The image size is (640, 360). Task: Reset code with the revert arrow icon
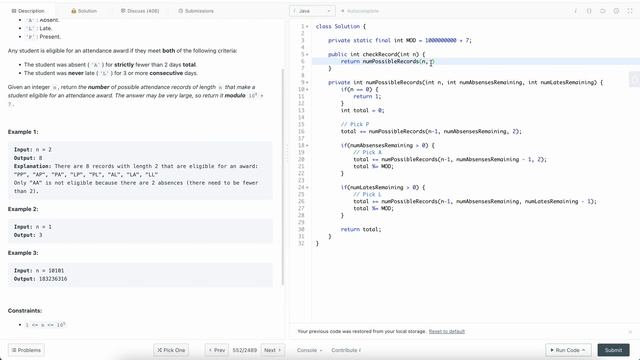(602, 11)
